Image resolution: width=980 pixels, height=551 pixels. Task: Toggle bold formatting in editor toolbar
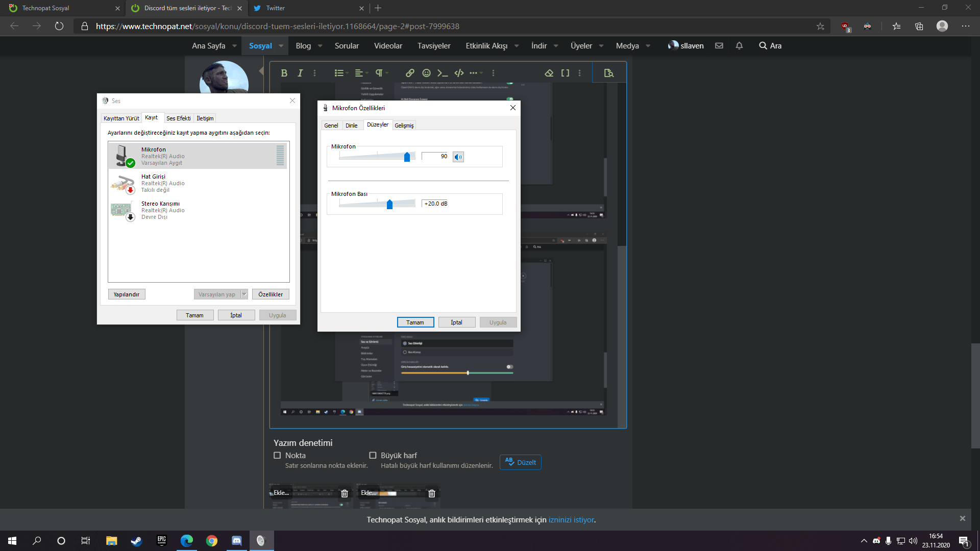(284, 73)
